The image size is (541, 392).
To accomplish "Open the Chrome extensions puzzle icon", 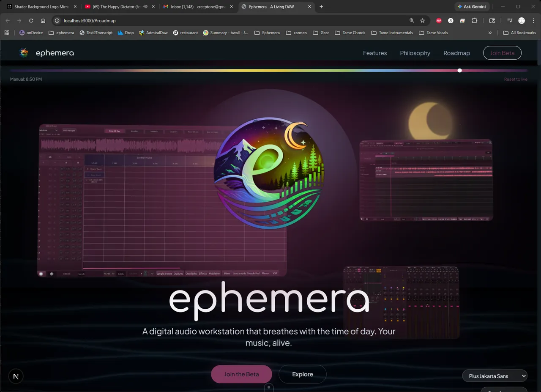I will 474,21.
